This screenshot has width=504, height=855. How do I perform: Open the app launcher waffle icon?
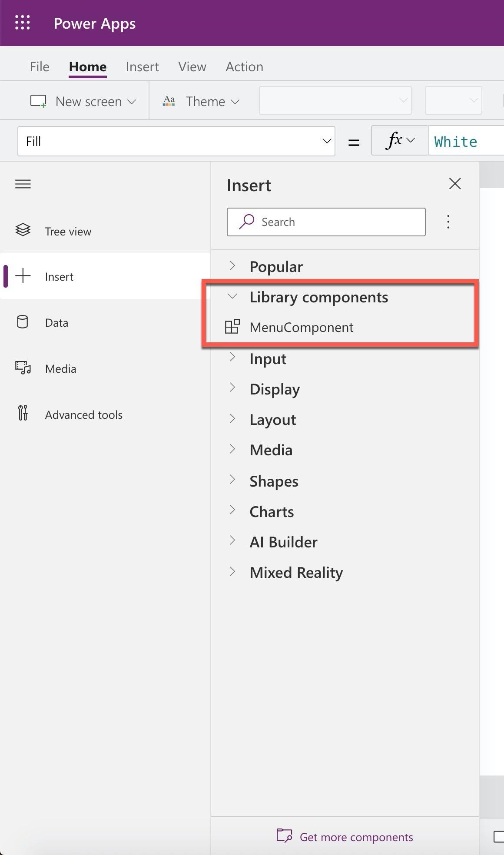tap(23, 23)
